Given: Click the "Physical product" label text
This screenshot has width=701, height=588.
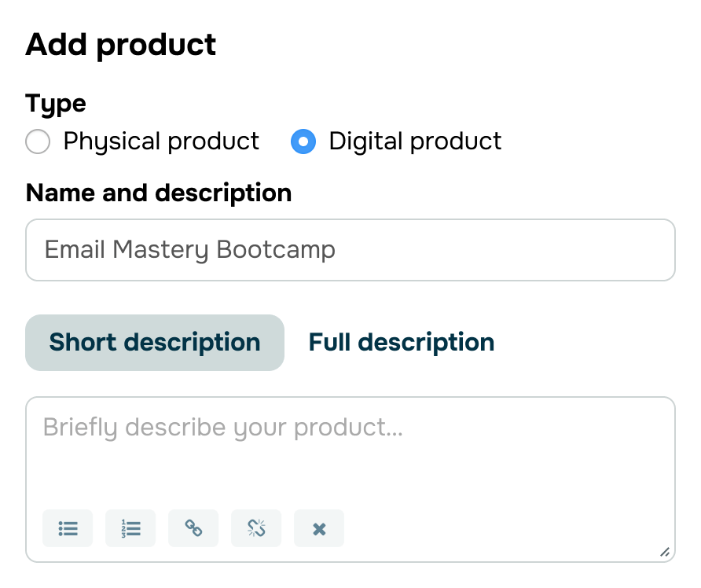Looking at the screenshot, I should pyautogui.click(x=161, y=141).
